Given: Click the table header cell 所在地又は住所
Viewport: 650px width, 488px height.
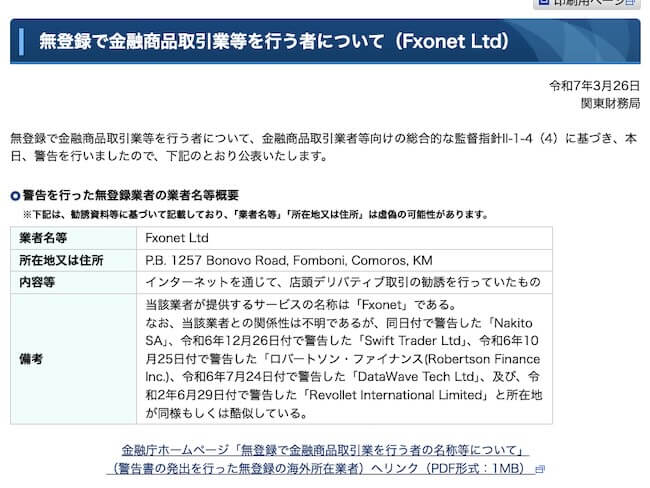Looking at the screenshot, I should point(73,260).
